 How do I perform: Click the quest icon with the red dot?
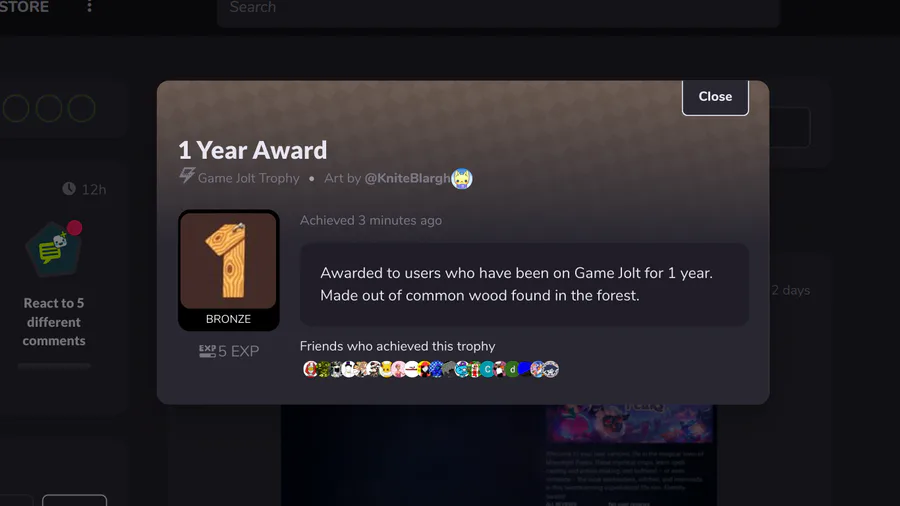pyautogui.click(x=54, y=250)
